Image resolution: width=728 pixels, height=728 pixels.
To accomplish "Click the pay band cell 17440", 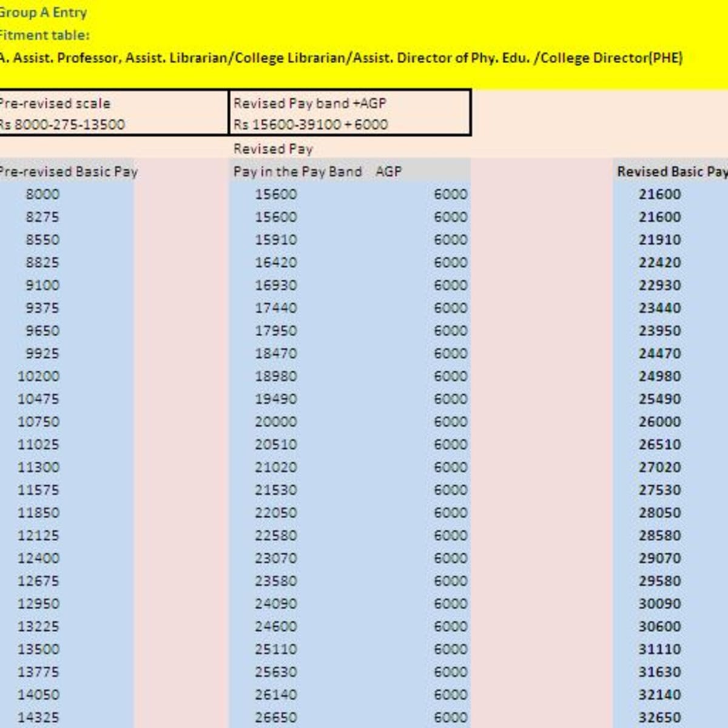I will pos(276,308).
